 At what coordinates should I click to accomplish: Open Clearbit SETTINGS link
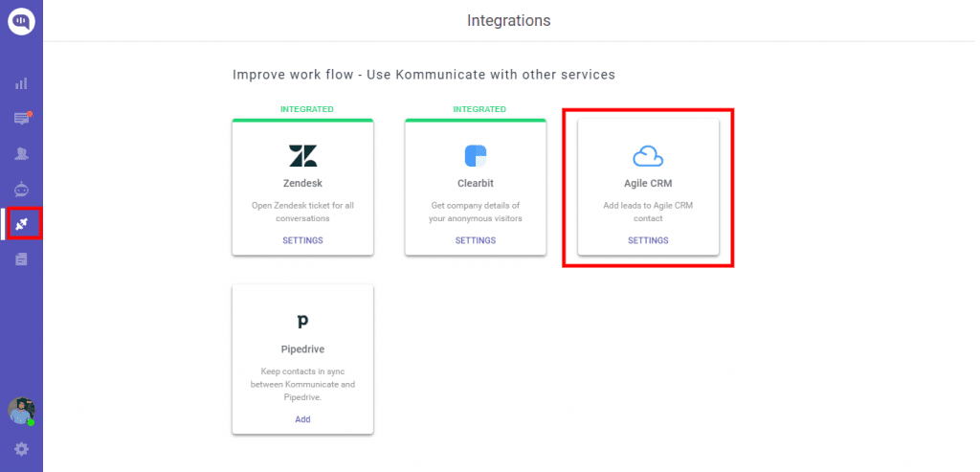[476, 240]
